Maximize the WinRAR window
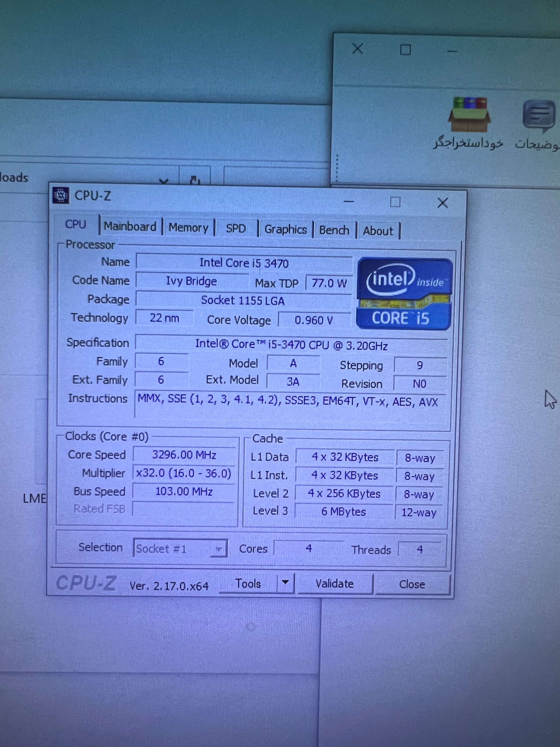 (x=405, y=50)
